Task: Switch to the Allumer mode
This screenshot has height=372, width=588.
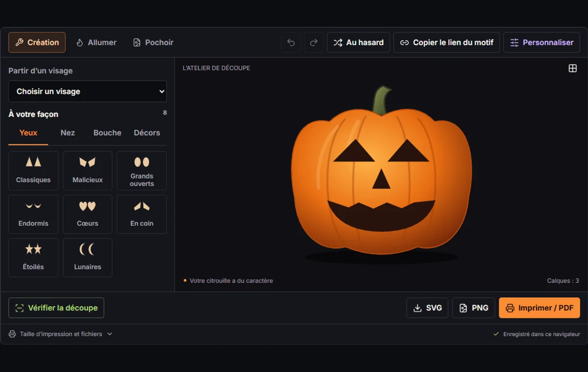Action: [96, 43]
